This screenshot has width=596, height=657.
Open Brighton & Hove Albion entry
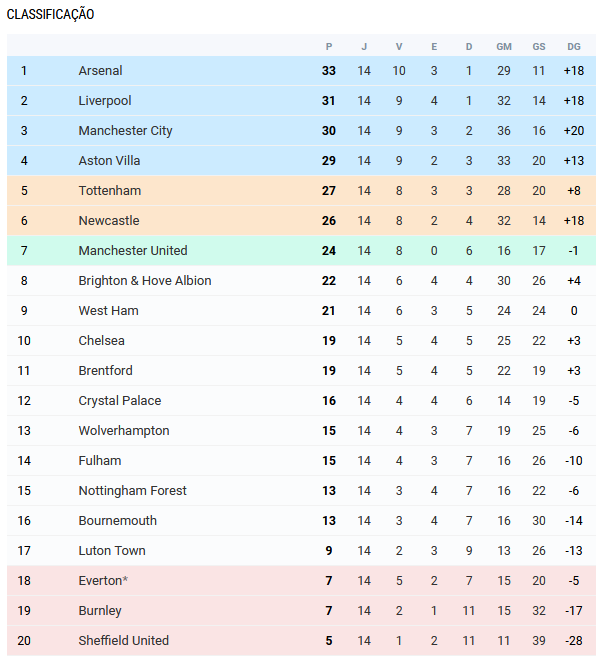pos(145,281)
